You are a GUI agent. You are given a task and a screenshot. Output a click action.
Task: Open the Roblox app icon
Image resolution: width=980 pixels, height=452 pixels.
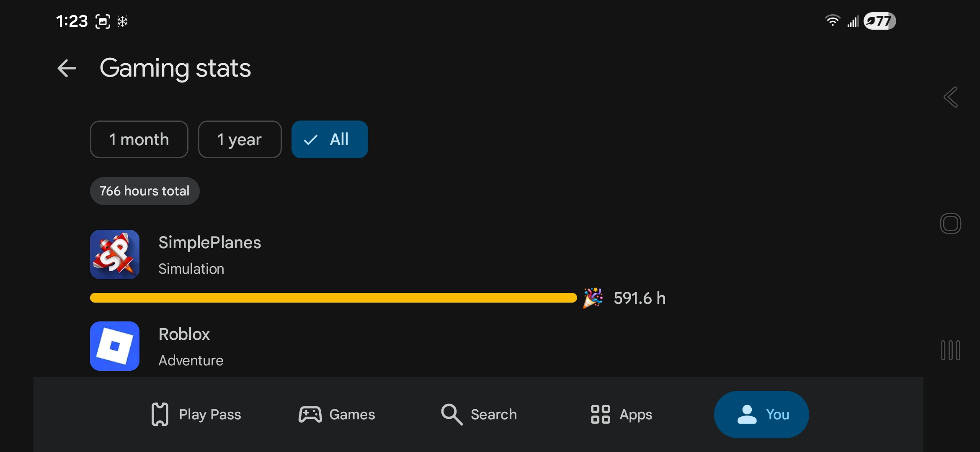pyautogui.click(x=115, y=346)
